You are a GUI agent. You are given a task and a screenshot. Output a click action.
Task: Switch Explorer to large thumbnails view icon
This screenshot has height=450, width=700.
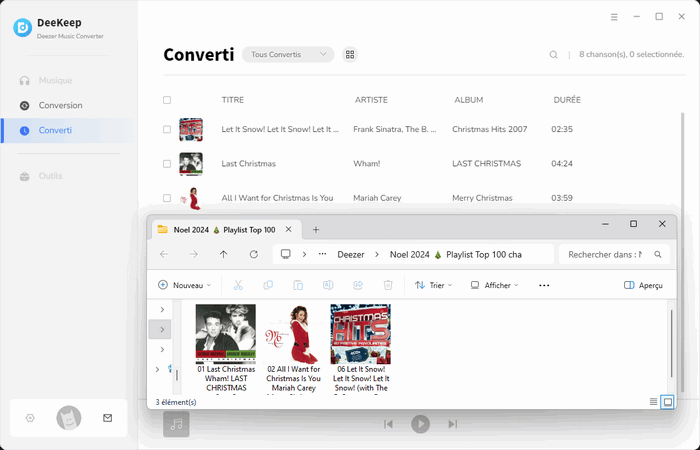pos(667,402)
